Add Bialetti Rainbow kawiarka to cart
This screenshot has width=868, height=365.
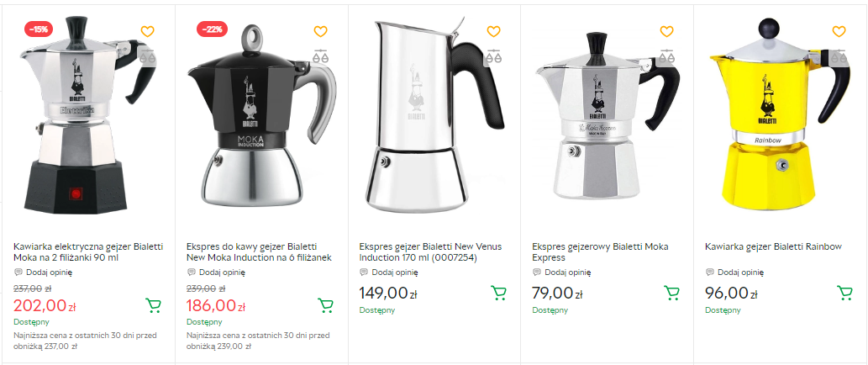844,293
